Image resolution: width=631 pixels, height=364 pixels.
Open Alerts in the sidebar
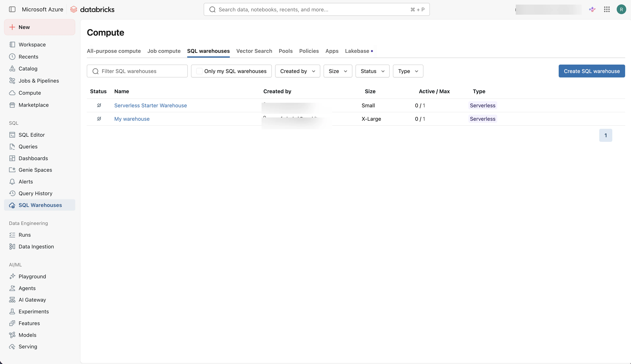coord(39,182)
